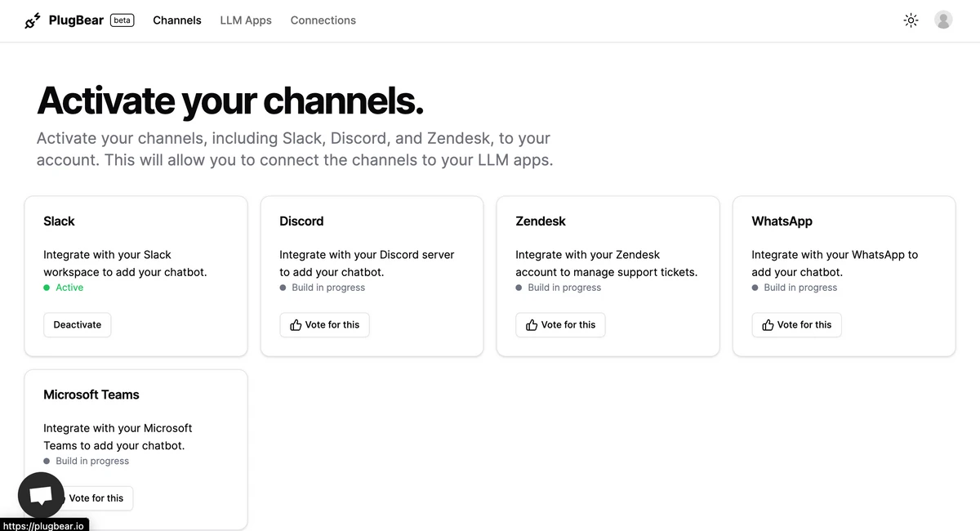Open the LLM Apps tab
The width and height of the screenshot is (980, 531).
246,20
